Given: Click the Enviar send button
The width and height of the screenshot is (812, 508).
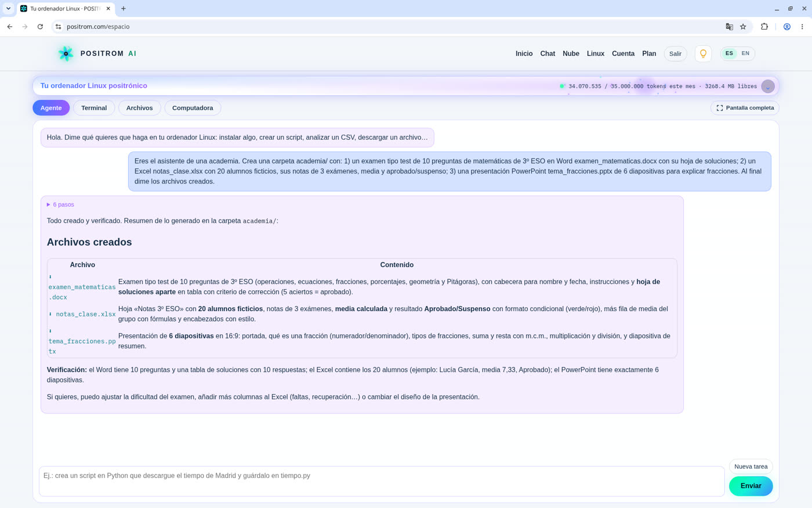Looking at the screenshot, I should click(x=751, y=486).
